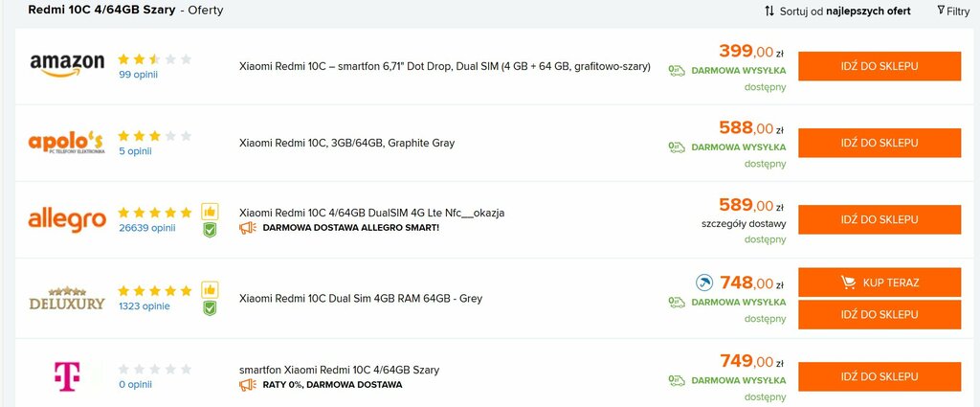Screen dimensions: 980x407
Task: Open the Filtry filter options
Action: 954,11
